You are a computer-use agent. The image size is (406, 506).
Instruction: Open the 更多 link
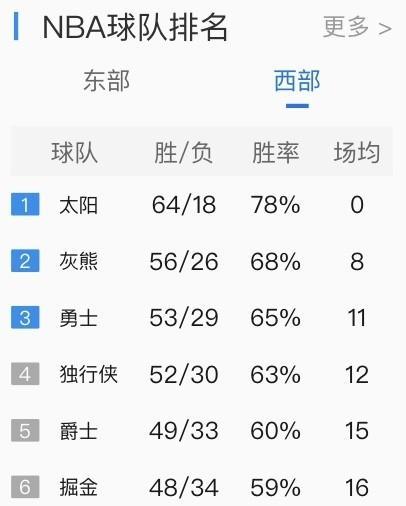point(346,27)
